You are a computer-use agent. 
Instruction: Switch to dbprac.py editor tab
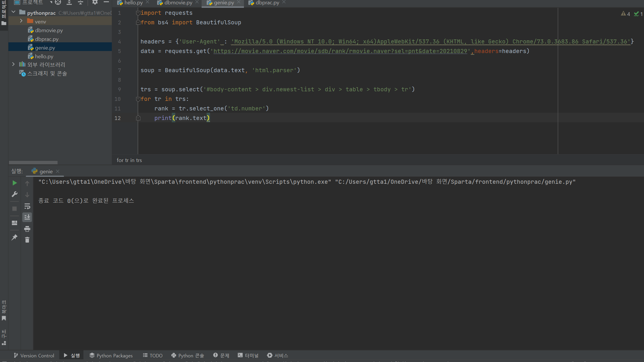267,3
